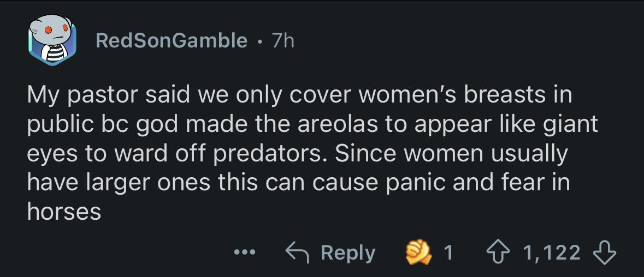Click the line starting with "have larger ones"
The height and width of the screenshot is (277, 644).
298,183
